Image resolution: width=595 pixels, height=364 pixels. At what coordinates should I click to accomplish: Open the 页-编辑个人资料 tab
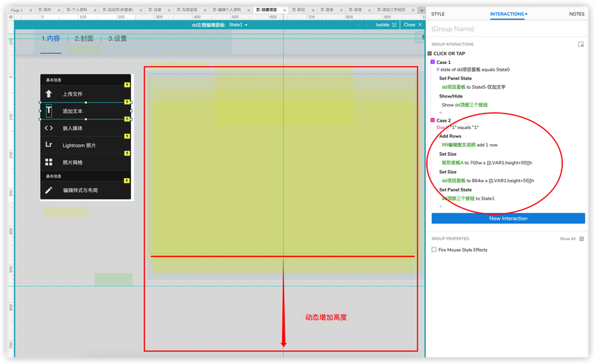tap(226, 10)
